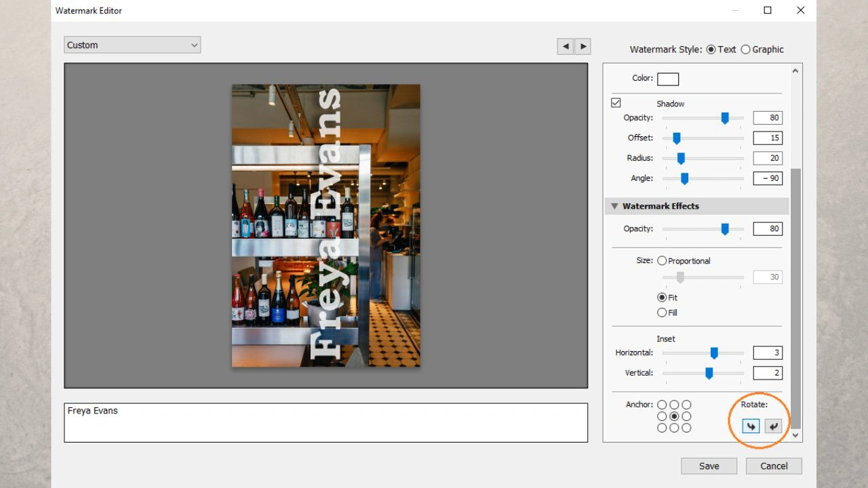This screenshot has width=868, height=488.
Task: Select the center anchor point
Action: click(674, 416)
